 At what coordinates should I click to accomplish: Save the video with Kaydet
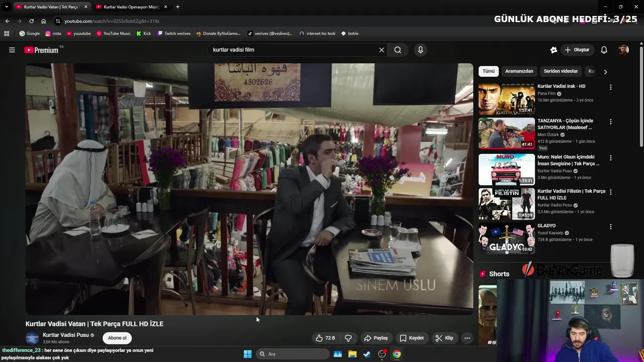pos(412,338)
